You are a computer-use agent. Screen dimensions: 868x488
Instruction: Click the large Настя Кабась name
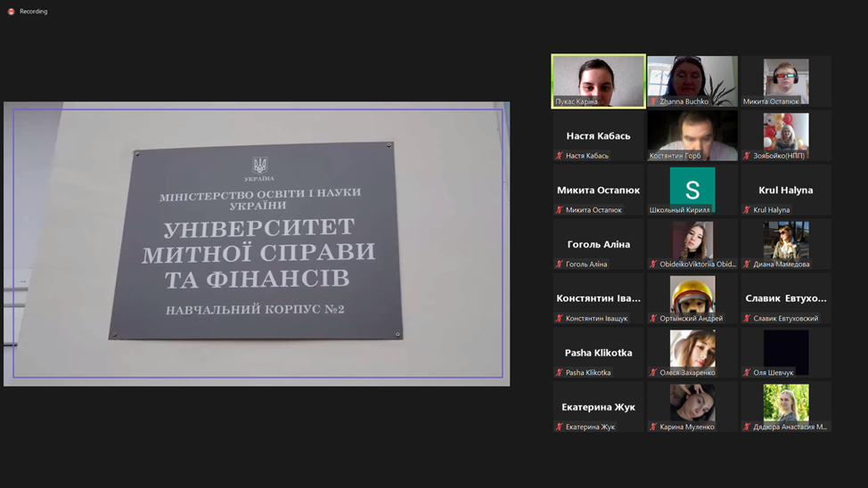598,135
